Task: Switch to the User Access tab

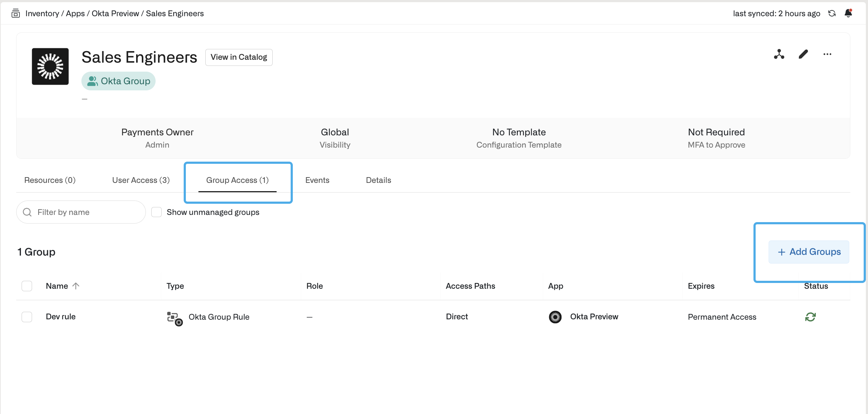Action: tap(141, 180)
